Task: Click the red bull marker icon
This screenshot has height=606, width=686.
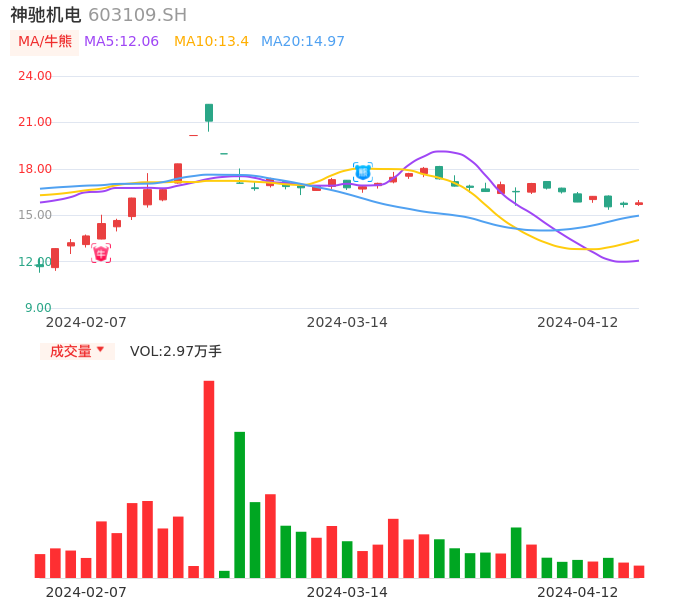Action: click(101, 253)
